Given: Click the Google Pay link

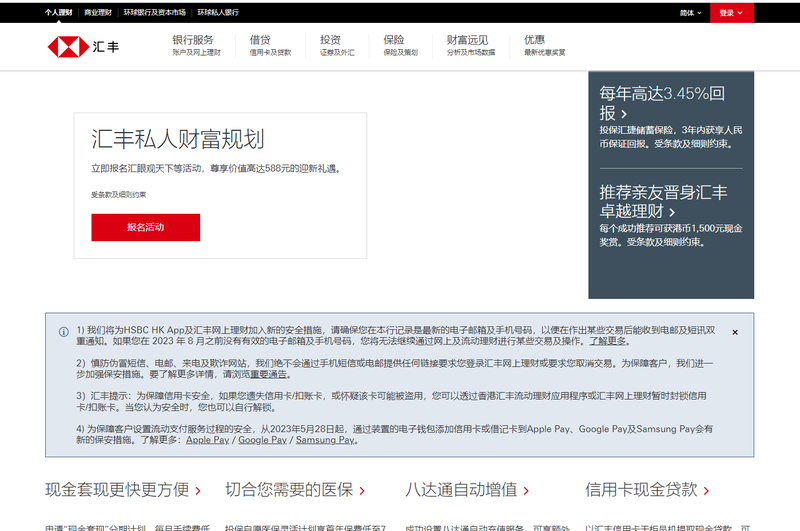Looking at the screenshot, I should (x=263, y=440).
